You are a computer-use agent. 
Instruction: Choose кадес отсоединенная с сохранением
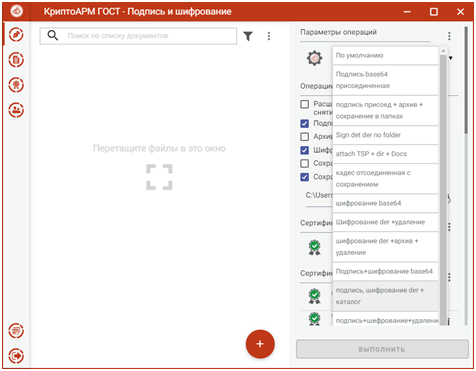click(386, 179)
